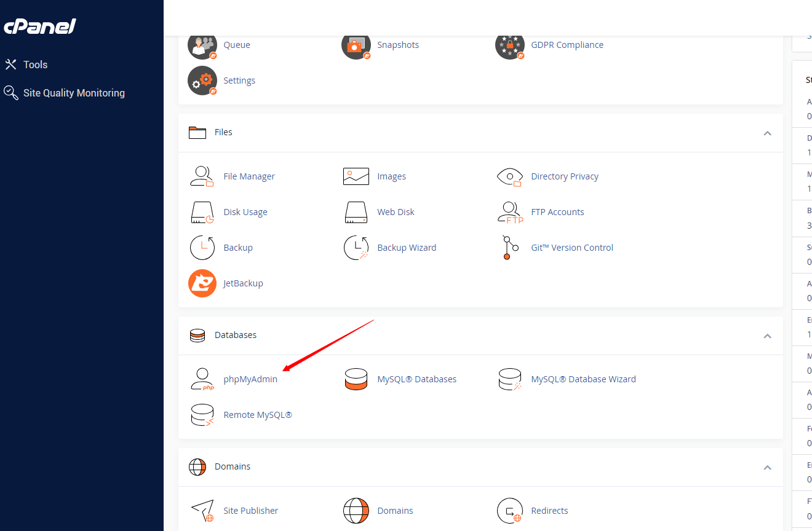Collapse the Domains section
Image resolution: width=812 pixels, height=531 pixels.
point(767,467)
